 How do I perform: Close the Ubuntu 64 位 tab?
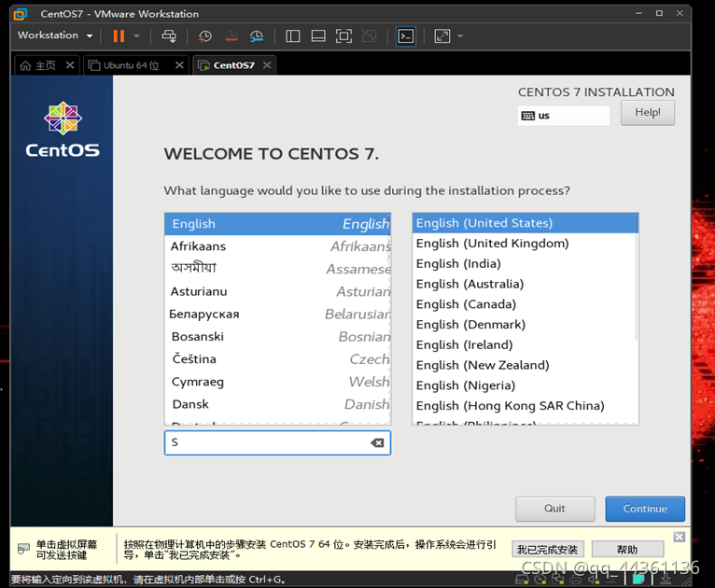(179, 65)
